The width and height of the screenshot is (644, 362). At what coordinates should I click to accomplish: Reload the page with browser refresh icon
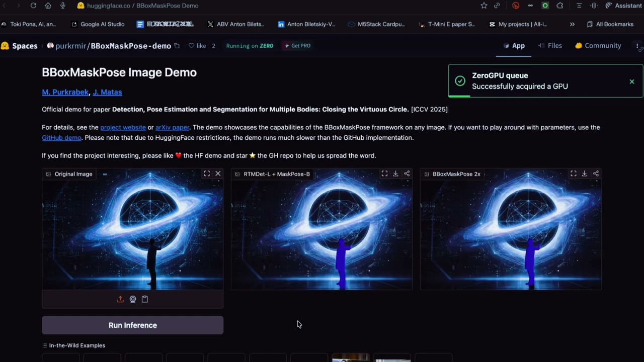coord(33,6)
